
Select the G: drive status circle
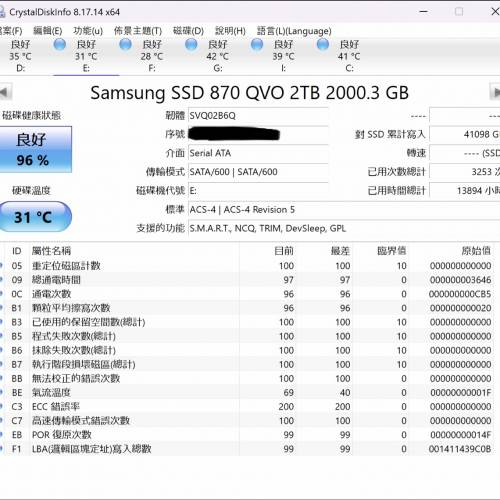coord(191,44)
